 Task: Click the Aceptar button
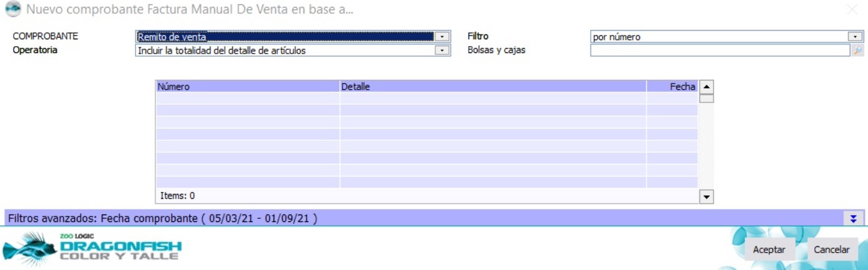coord(769,249)
